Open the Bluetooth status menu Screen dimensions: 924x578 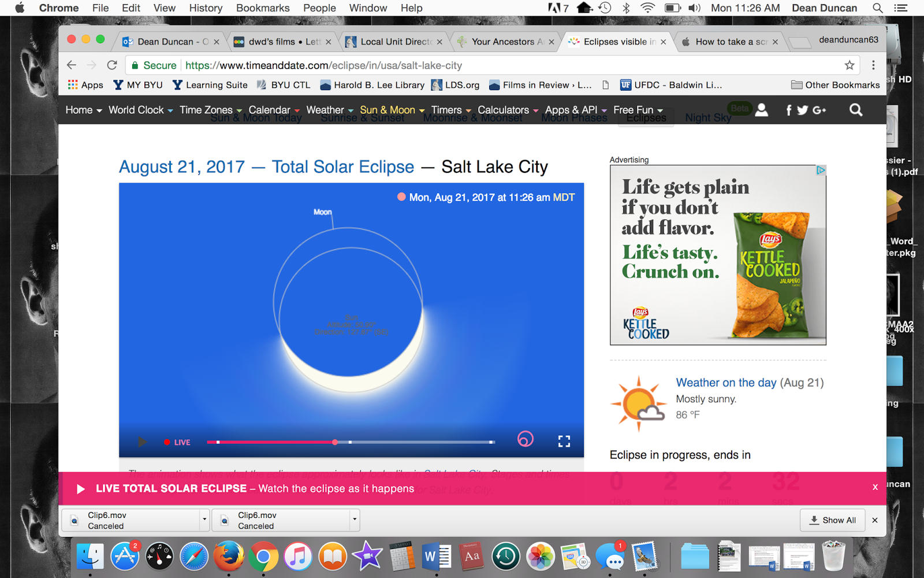pos(627,8)
